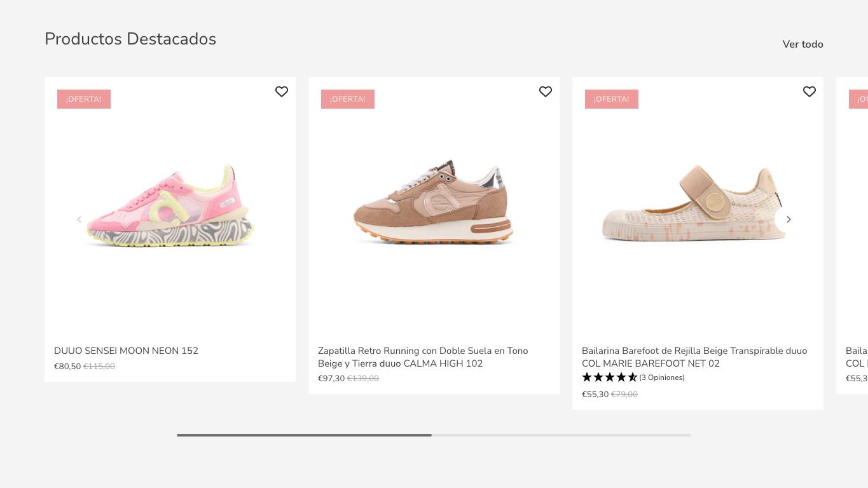Image resolution: width=868 pixels, height=488 pixels.
Task: Go to next products with right carousel arrow
Action: (789, 219)
